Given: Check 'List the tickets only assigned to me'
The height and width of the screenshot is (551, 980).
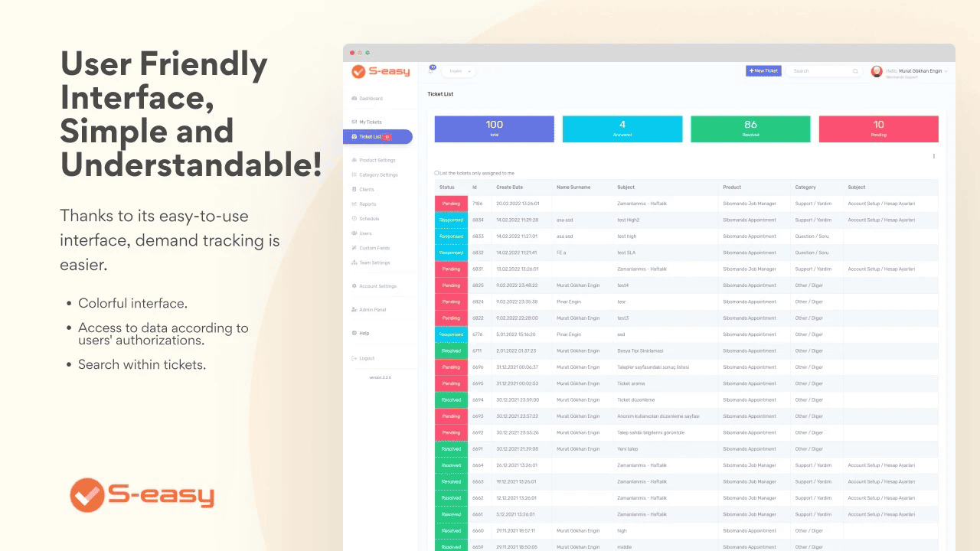Looking at the screenshot, I should coord(436,173).
